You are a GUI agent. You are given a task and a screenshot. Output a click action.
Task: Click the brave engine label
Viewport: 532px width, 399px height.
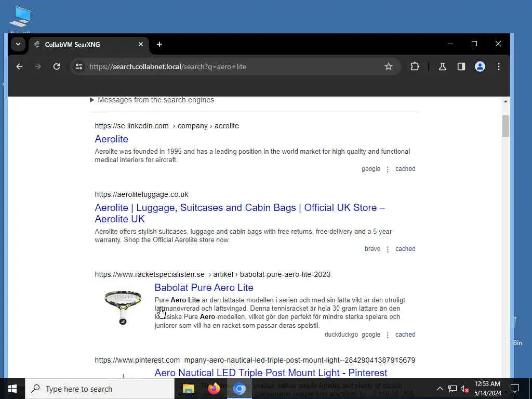tap(372, 249)
